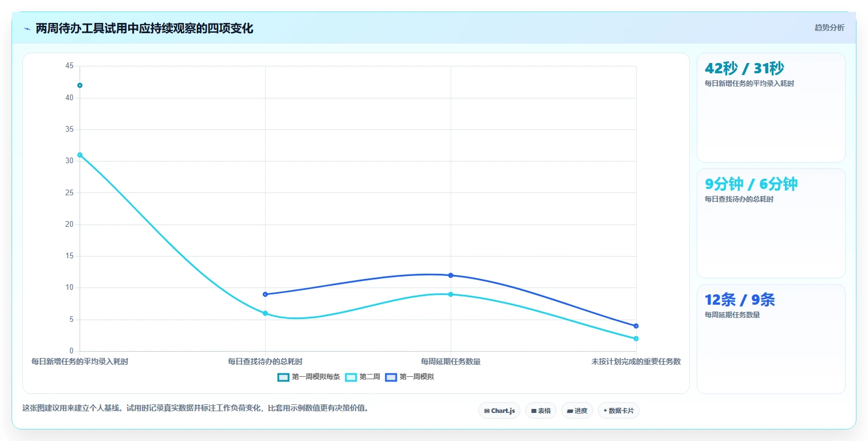Click the x-axis label 未按计划完成的重要任务数

point(636,362)
